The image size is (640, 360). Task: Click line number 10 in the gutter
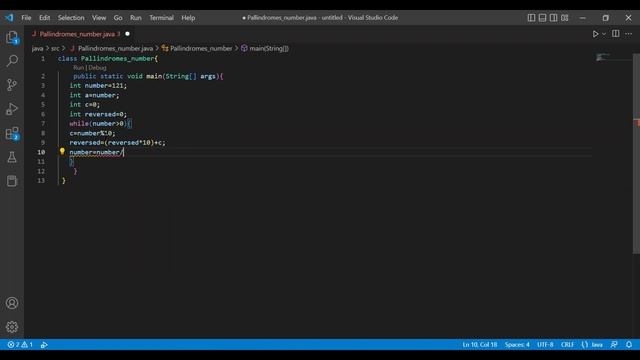(41, 152)
